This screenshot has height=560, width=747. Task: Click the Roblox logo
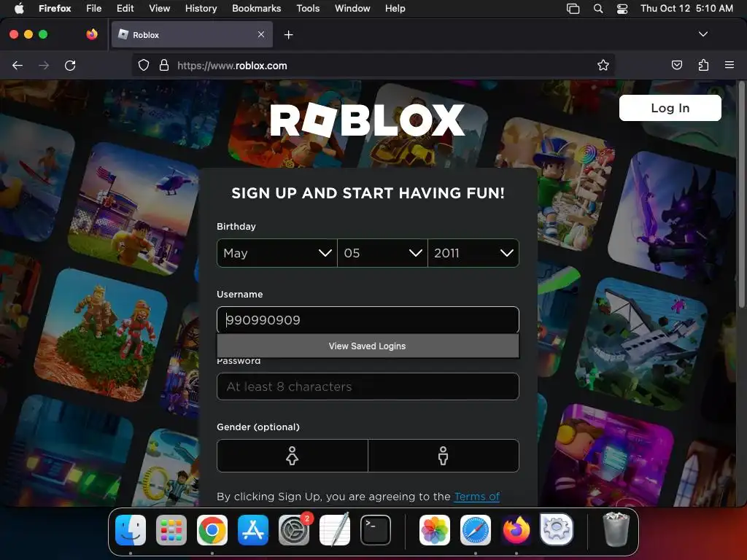(368, 120)
